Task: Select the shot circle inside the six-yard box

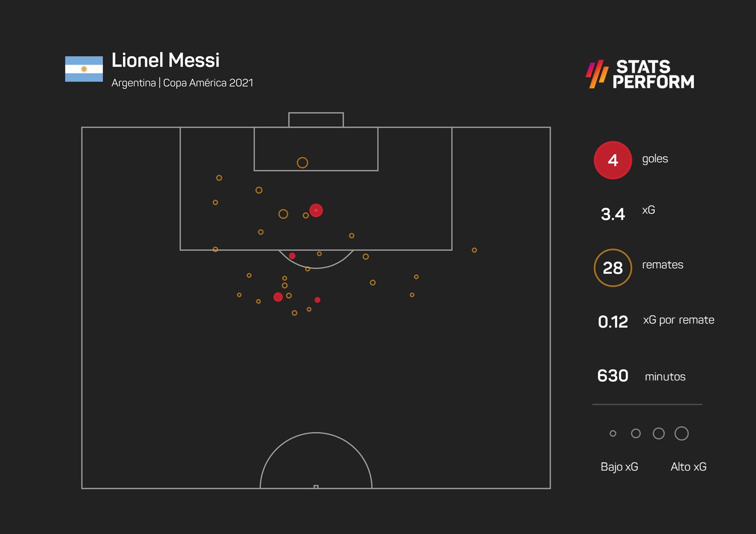Action: tap(302, 162)
